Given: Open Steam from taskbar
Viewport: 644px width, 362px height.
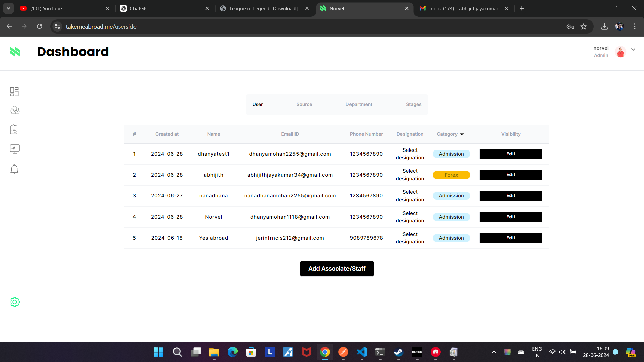Looking at the screenshot, I should 398,352.
